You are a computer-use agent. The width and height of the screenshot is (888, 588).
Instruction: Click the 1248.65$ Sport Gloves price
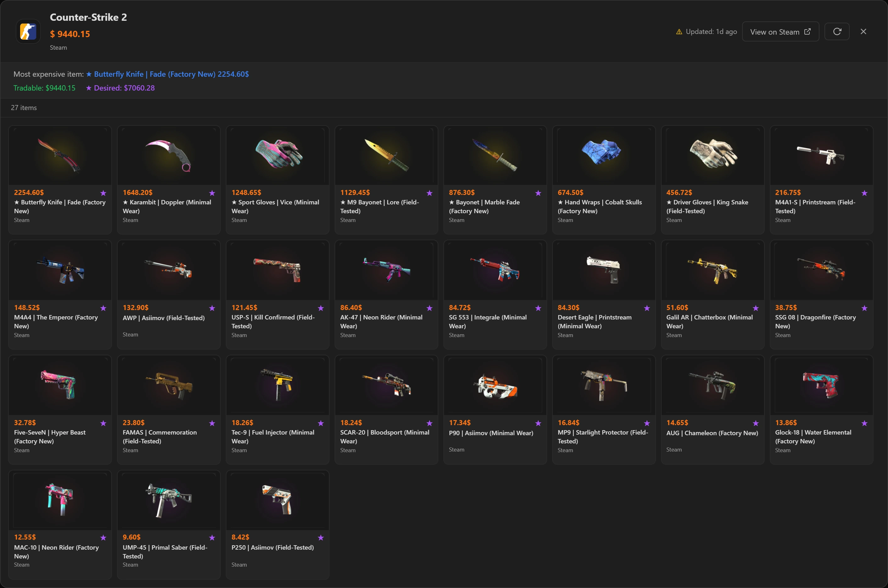247,192
